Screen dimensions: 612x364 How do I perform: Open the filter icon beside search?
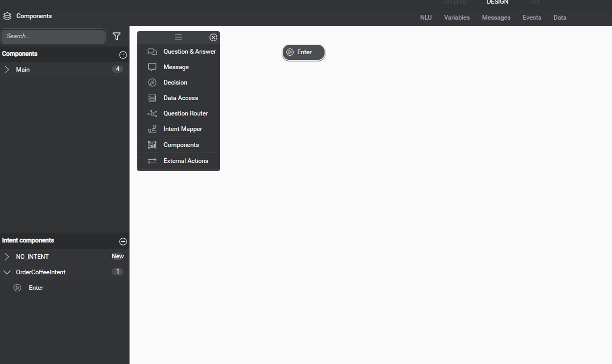117,36
